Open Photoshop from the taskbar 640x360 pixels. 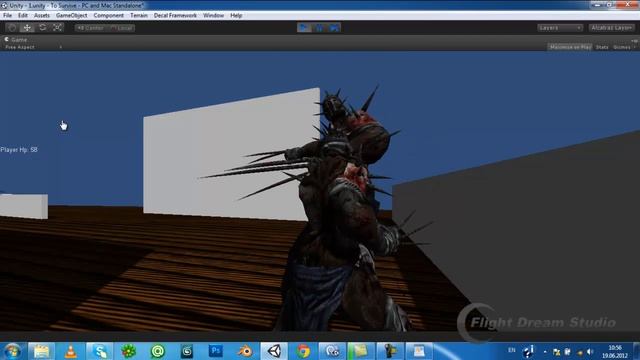(216, 351)
